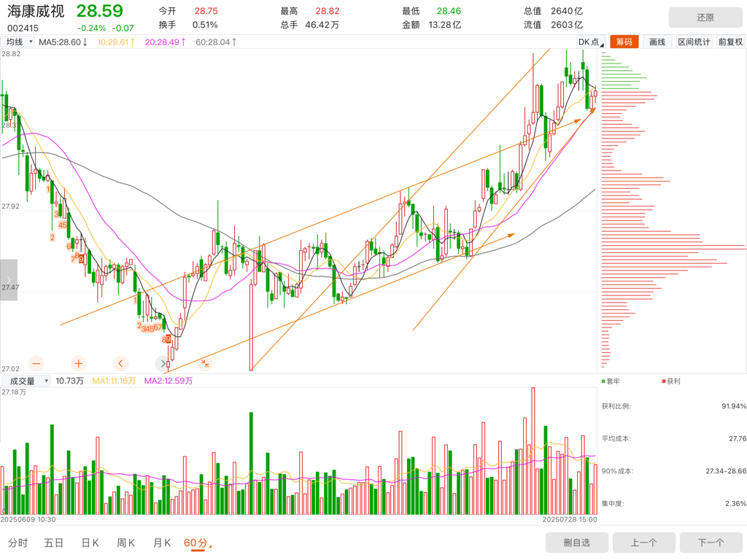Viewport: 747px width, 560px height.
Task: Switch to the 分时 tab
Action: (18, 542)
